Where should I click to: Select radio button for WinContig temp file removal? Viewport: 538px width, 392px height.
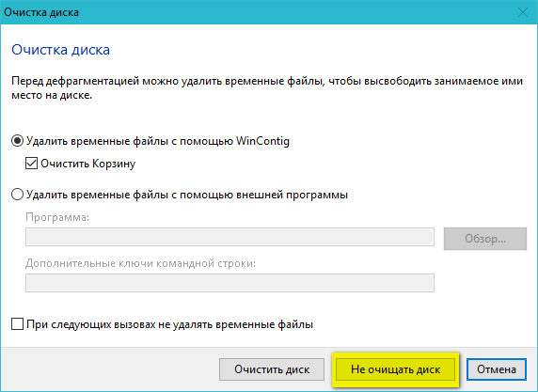pos(17,141)
